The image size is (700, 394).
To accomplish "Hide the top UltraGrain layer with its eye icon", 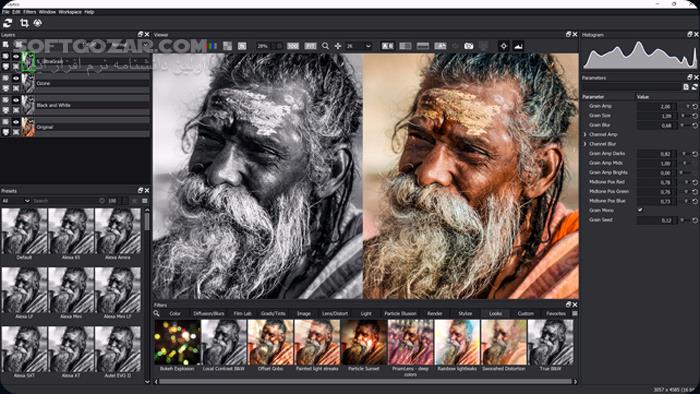I will (x=16, y=57).
